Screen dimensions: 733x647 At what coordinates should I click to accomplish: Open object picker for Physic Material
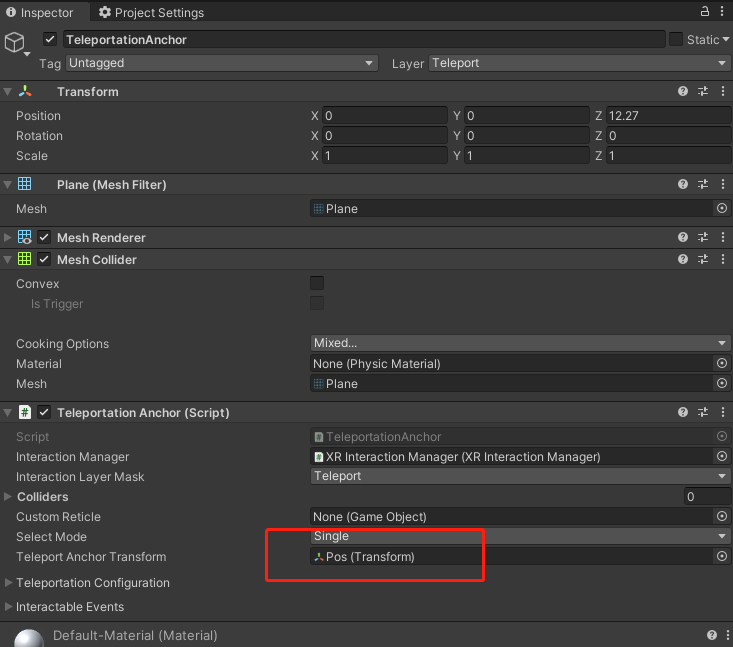pos(722,363)
